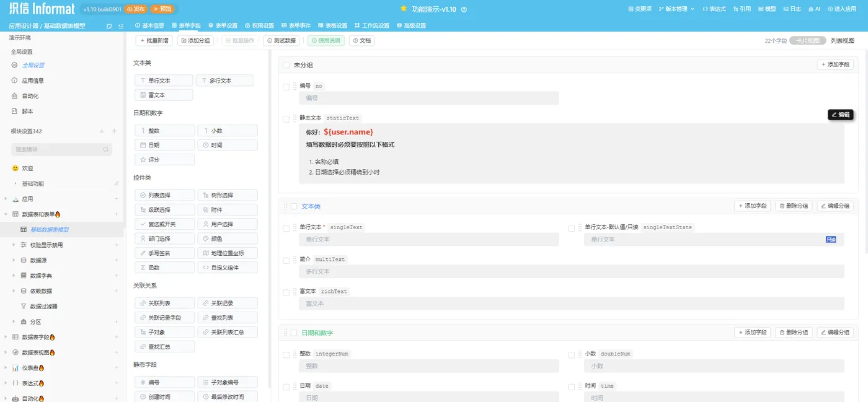Add a 手写签名 signature field

tap(164, 253)
